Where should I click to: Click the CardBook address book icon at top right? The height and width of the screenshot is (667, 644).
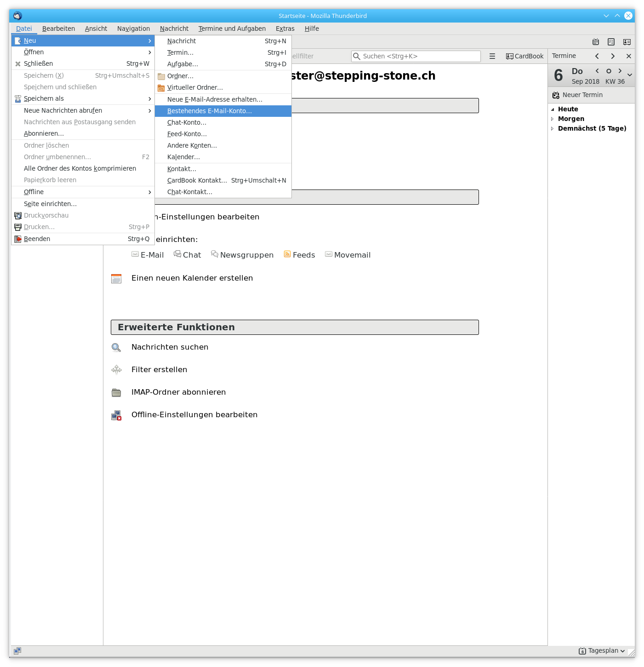coord(627,42)
